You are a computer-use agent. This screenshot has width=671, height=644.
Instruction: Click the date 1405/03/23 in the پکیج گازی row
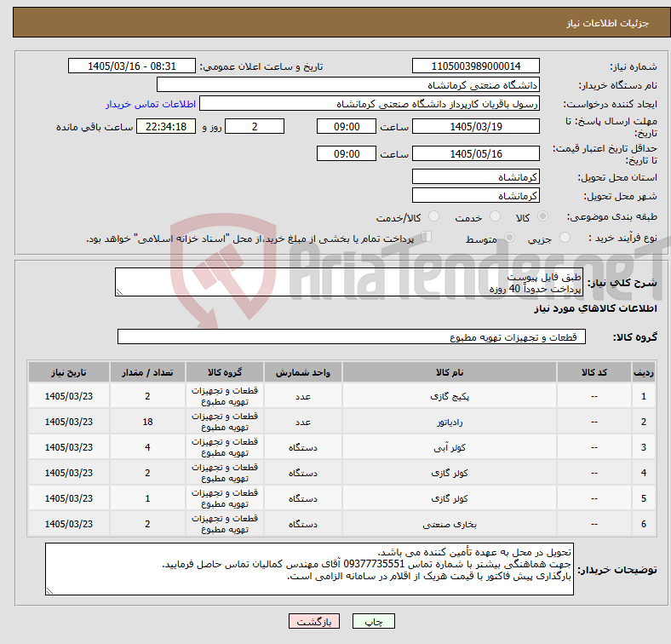69,396
